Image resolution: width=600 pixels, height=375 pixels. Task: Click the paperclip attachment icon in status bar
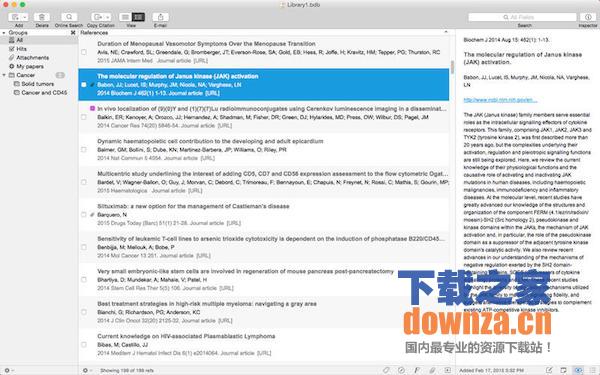click(x=432, y=370)
